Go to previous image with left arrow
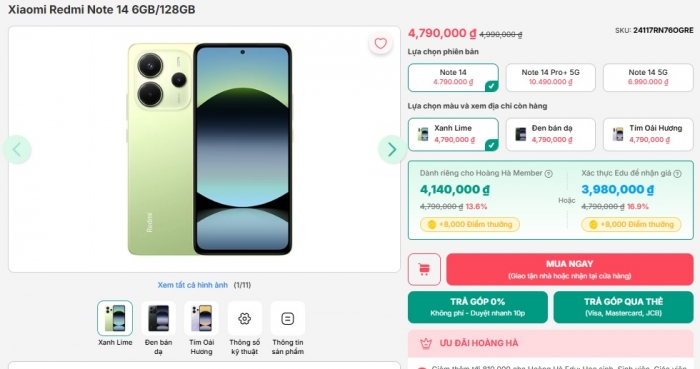The width and height of the screenshot is (700, 369). click(x=17, y=149)
